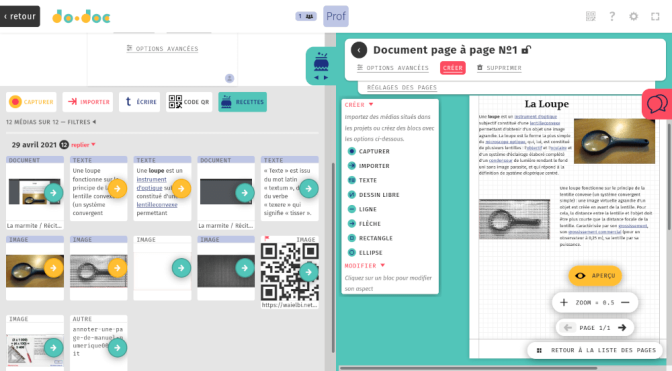Open the help question mark icon
The image size is (672, 371).
point(612,16)
